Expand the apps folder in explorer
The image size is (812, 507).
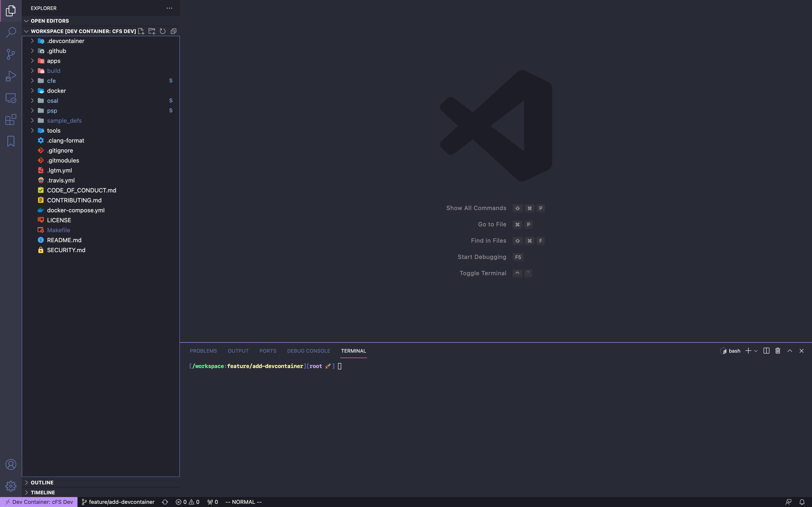point(53,61)
